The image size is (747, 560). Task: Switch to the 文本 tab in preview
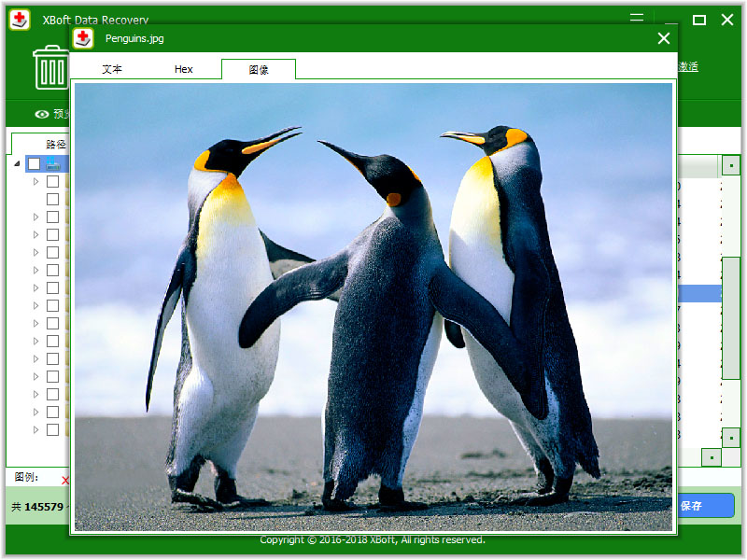click(x=112, y=69)
